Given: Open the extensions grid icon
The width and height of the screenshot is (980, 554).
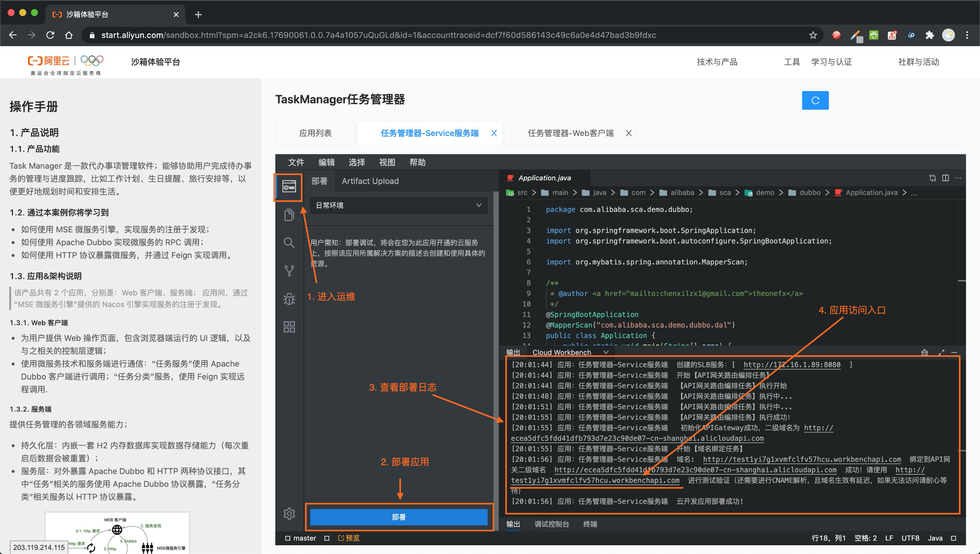Looking at the screenshot, I should [x=289, y=327].
